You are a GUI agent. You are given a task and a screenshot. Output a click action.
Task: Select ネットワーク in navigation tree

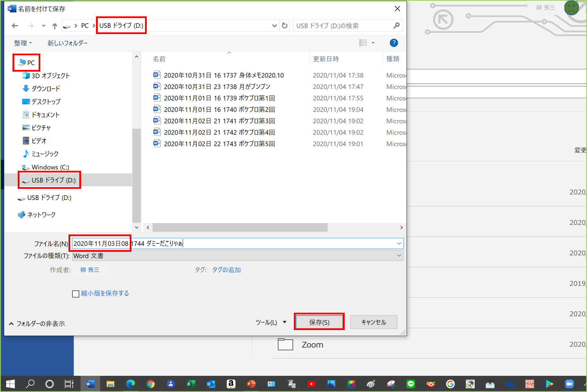pos(37,215)
